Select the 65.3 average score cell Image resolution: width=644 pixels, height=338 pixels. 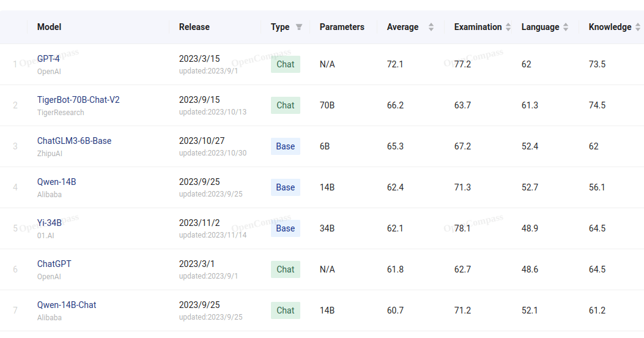395,146
